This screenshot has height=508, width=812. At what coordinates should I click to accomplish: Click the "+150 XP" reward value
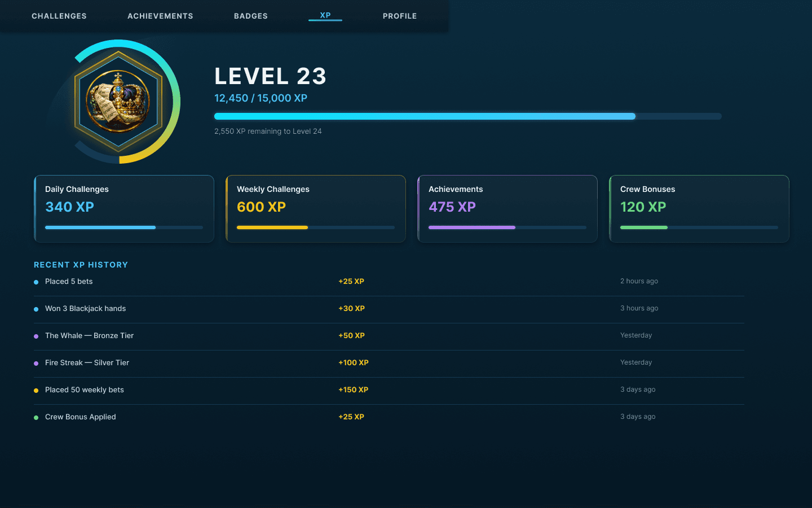tap(354, 389)
